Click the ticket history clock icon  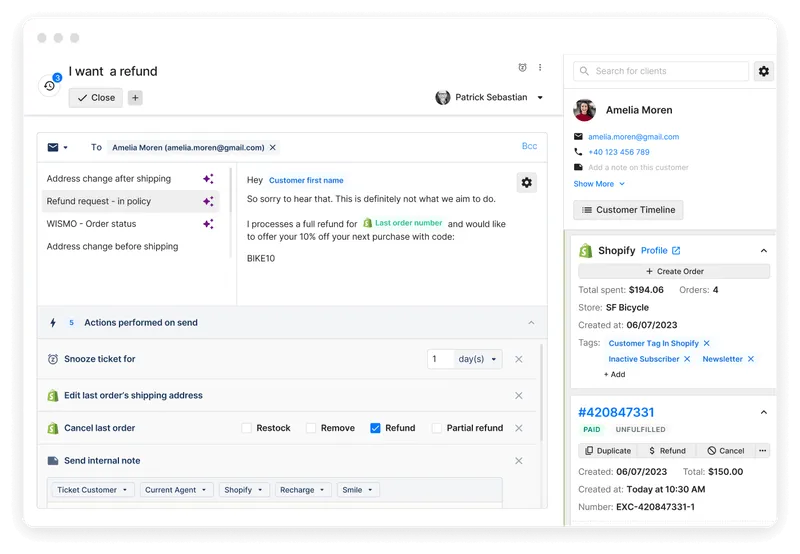click(49, 86)
